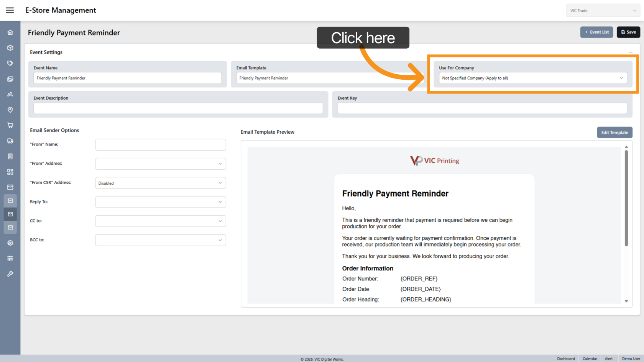Go to home via sidebar house icon

(10, 33)
